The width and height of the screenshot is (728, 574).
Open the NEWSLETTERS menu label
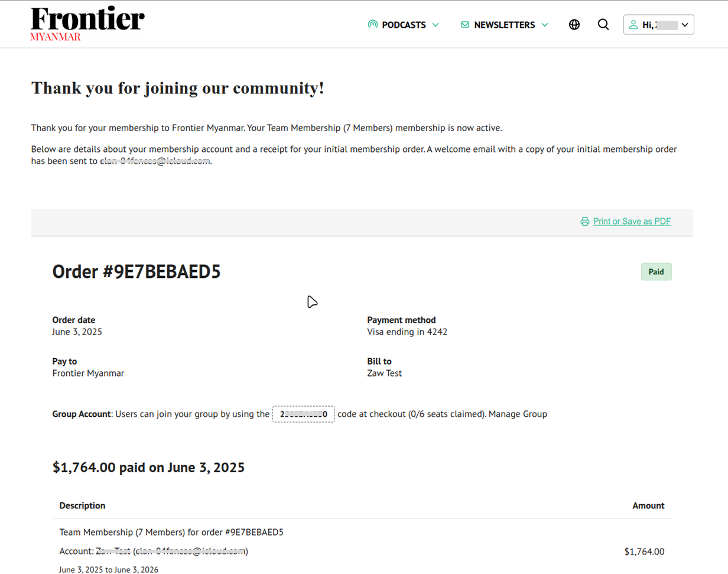pos(504,25)
